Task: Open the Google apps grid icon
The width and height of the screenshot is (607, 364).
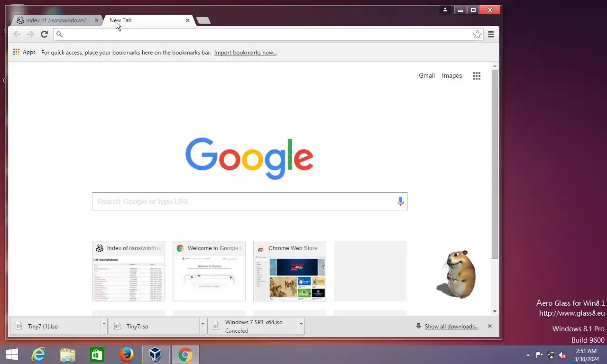Action: coord(477,76)
